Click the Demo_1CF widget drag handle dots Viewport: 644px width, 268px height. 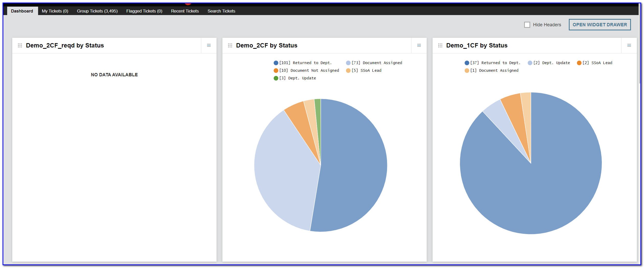click(440, 45)
